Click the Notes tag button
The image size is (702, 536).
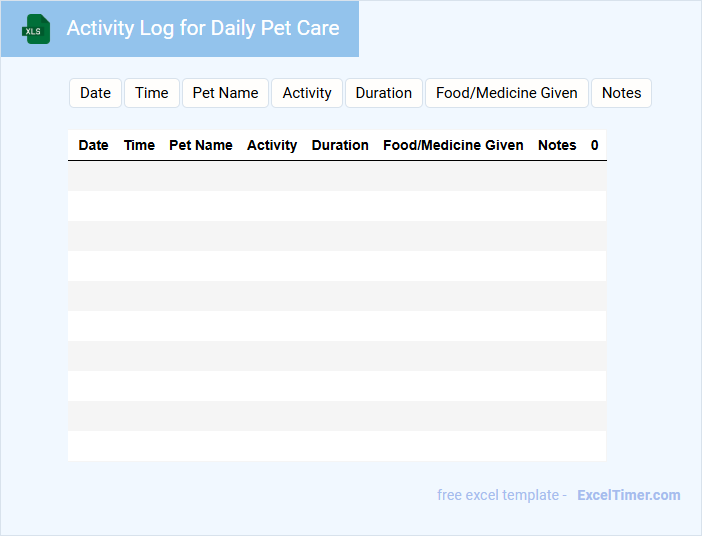(x=621, y=93)
